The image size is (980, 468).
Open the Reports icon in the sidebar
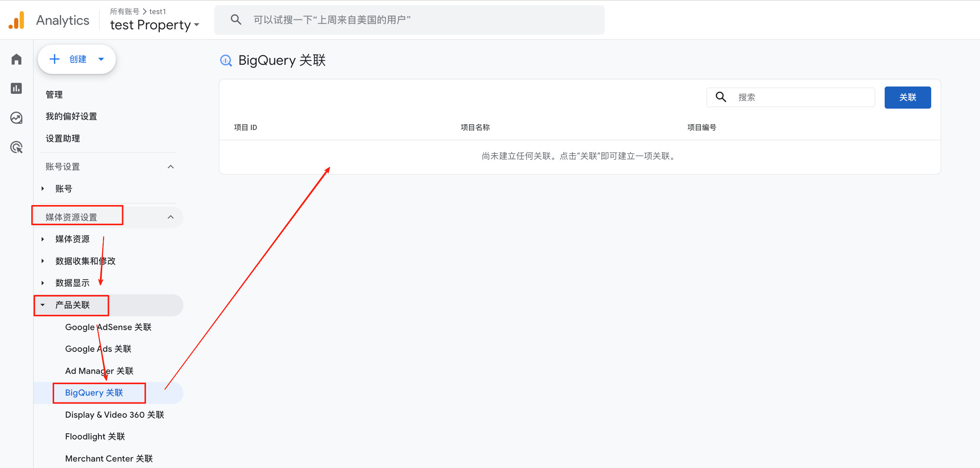pos(16,88)
